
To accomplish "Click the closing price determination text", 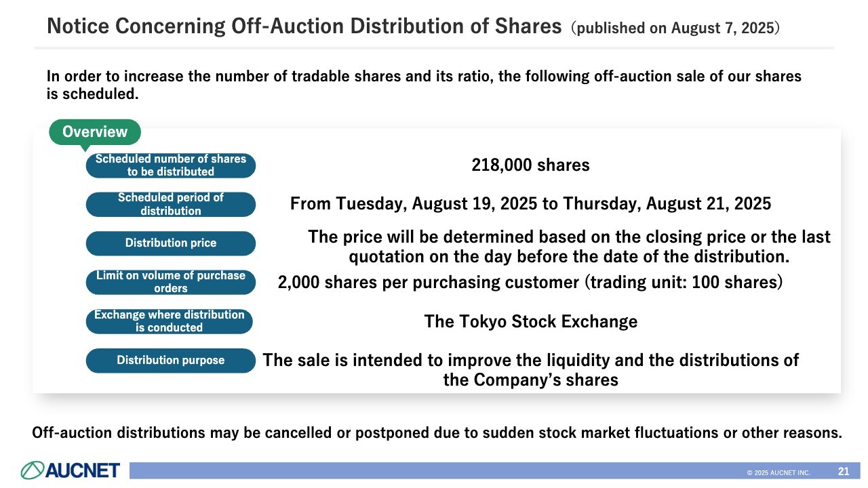I will click(568, 247).
